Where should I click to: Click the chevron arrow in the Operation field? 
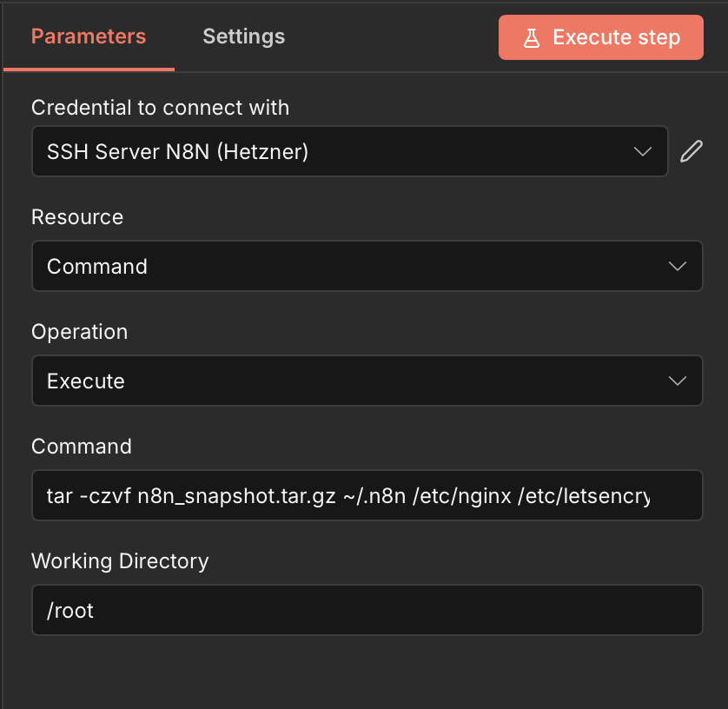tap(678, 381)
